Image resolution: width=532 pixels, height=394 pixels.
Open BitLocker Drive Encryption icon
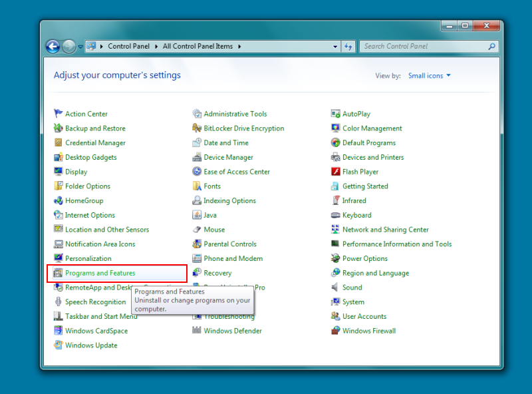(197, 128)
